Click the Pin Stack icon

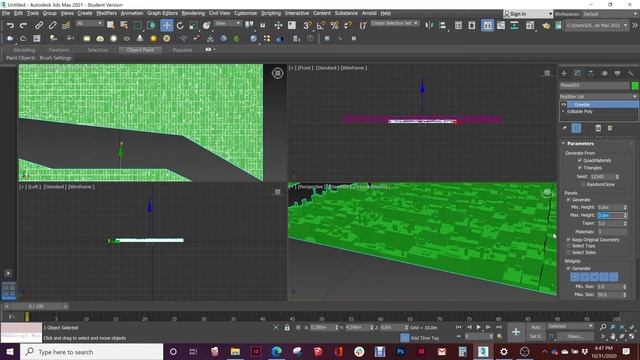point(565,128)
